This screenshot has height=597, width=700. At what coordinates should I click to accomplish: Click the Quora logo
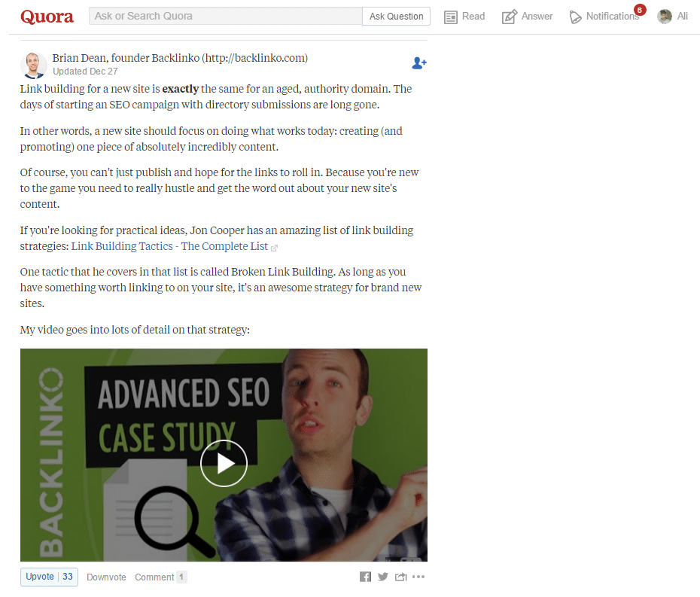pyautogui.click(x=47, y=17)
